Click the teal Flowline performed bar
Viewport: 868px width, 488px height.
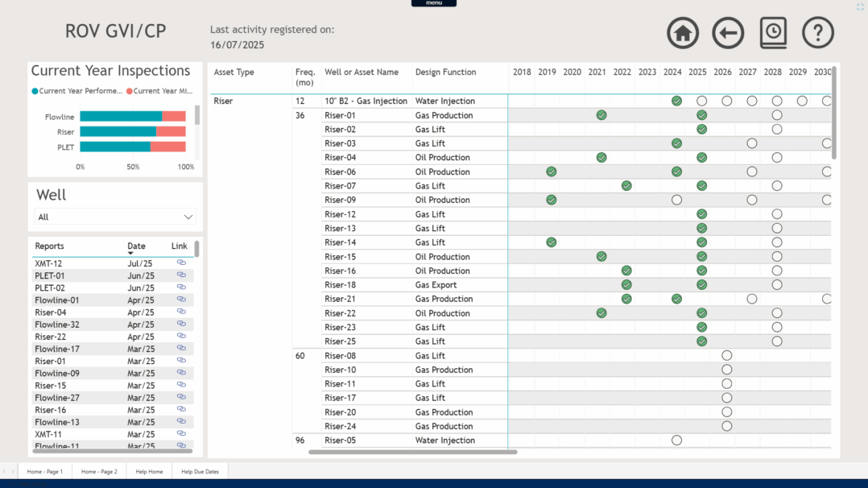[121, 117]
